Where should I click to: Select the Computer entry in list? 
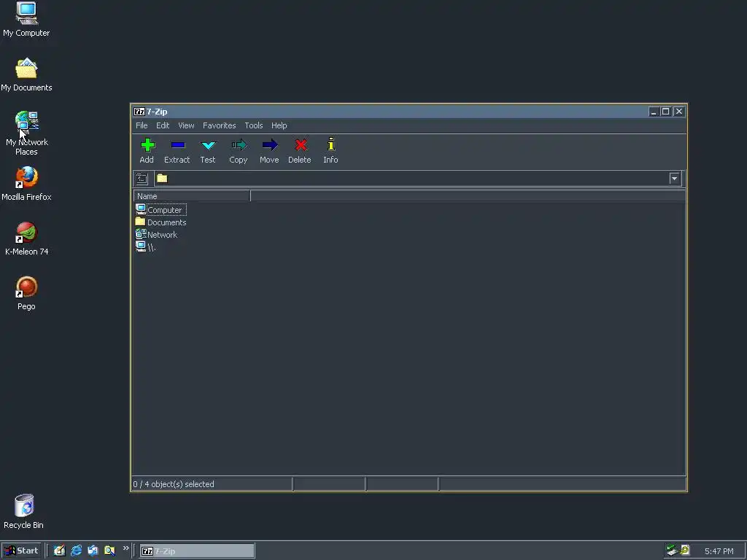click(160, 209)
